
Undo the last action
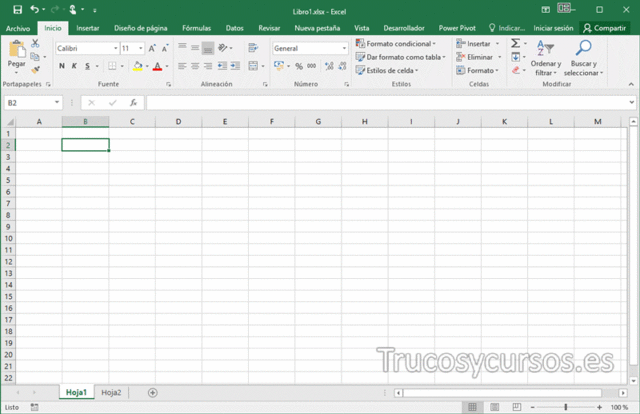coord(35,9)
